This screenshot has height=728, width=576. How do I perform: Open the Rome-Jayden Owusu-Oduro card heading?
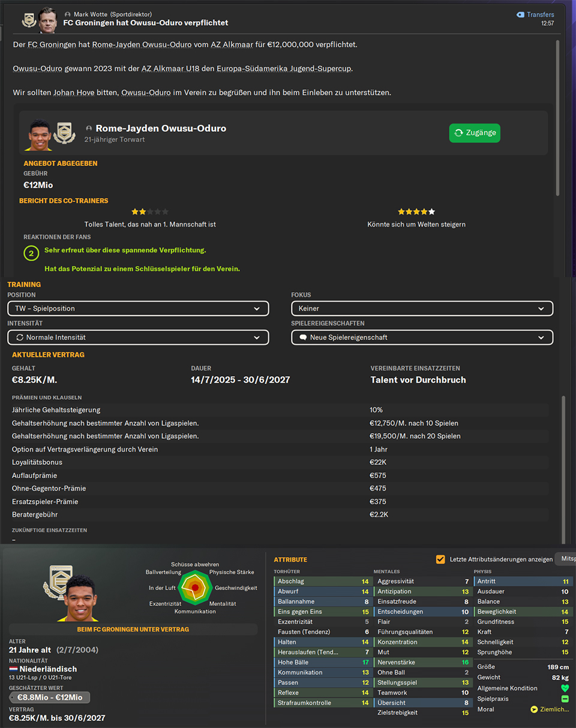(161, 128)
